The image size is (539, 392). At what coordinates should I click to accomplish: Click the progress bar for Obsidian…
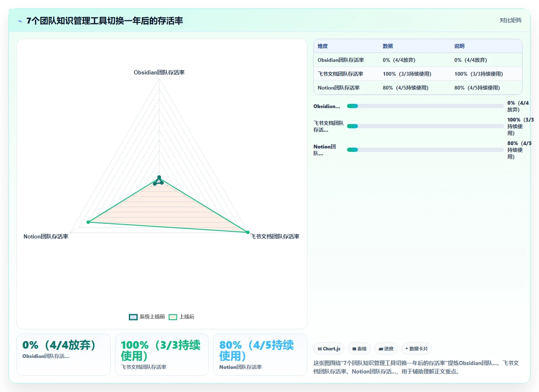[x=425, y=106]
